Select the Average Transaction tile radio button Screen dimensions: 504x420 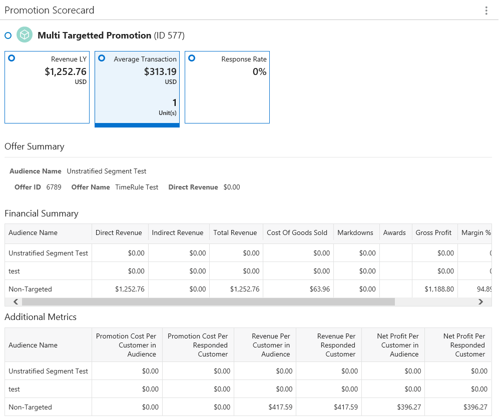pyautogui.click(x=102, y=58)
